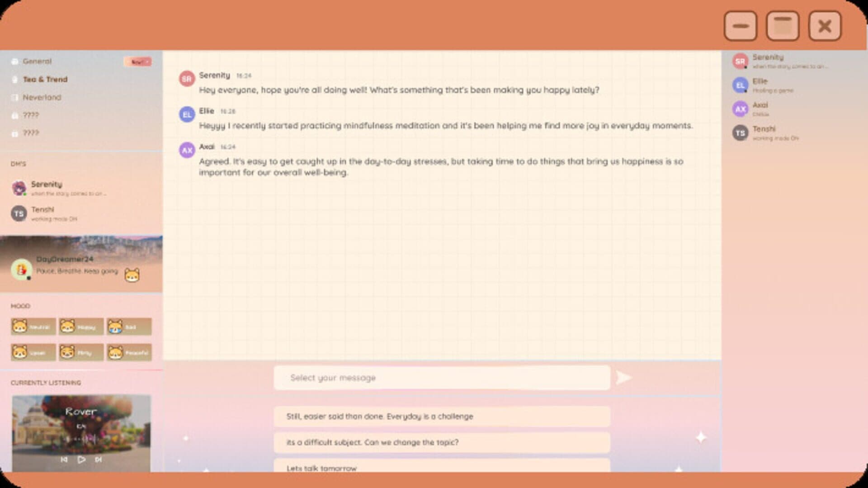868x488 pixels.
Task: Set mood to Peaceful
Action: point(129,352)
